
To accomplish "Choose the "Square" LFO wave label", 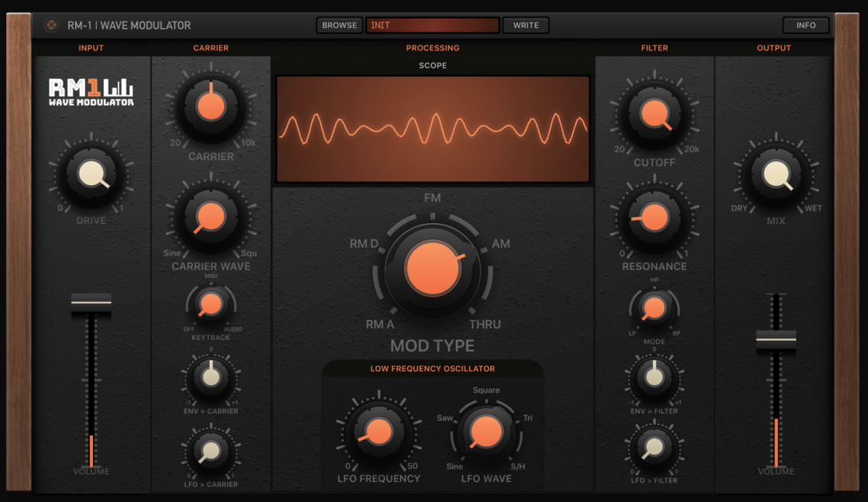I will (486, 390).
